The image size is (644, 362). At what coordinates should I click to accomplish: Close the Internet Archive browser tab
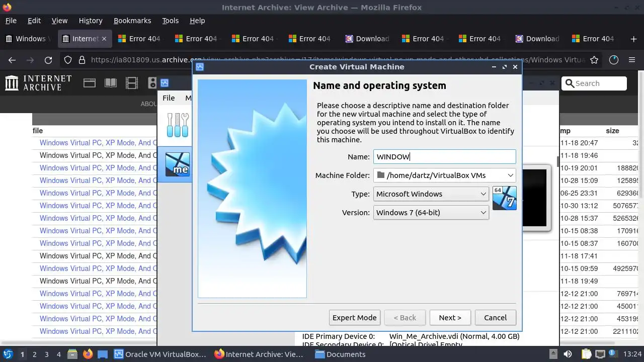pos(104,39)
